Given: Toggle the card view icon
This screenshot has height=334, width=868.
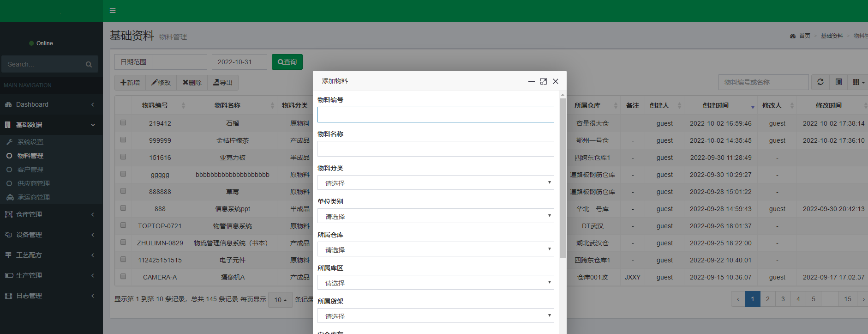Looking at the screenshot, I should 838,82.
